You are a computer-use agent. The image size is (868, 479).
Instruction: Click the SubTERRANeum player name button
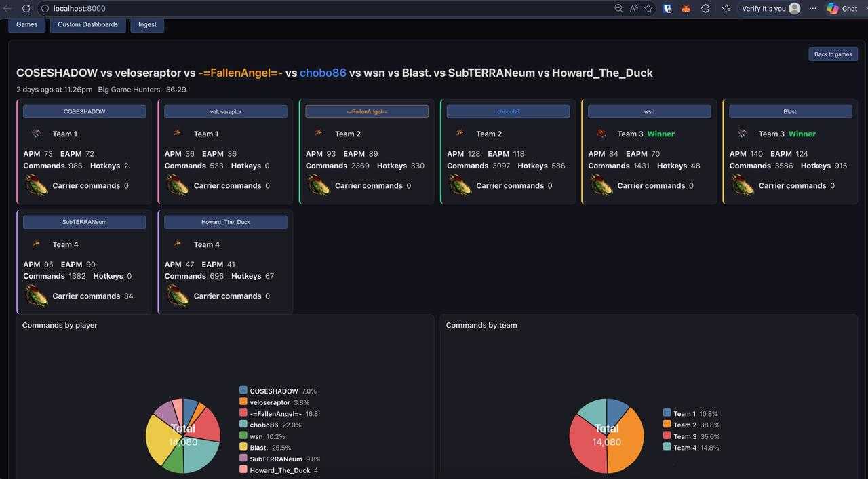pyautogui.click(x=84, y=222)
